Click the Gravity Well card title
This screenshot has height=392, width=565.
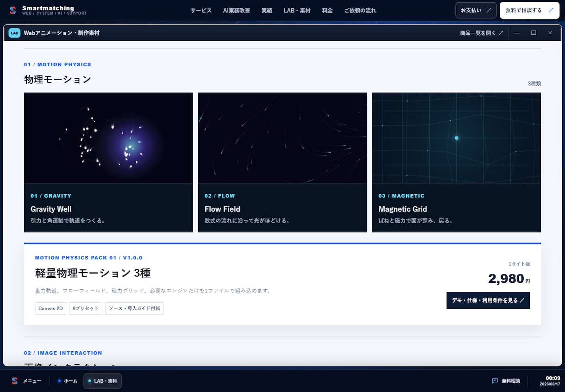[x=51, y=209]
